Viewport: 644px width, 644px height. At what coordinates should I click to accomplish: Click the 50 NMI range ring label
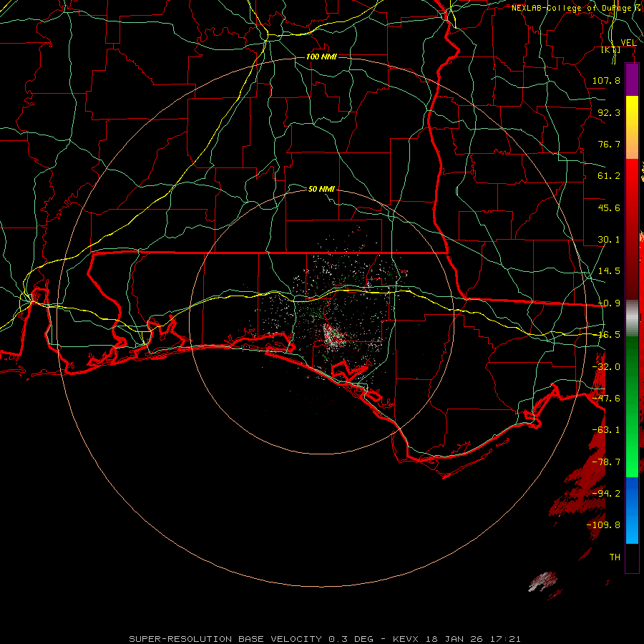321,189
